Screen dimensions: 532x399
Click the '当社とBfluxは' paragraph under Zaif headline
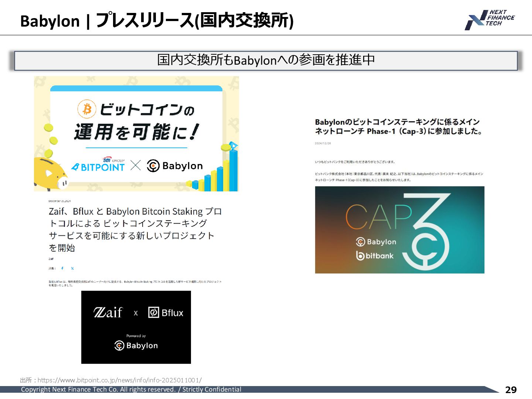coord(135,283)
